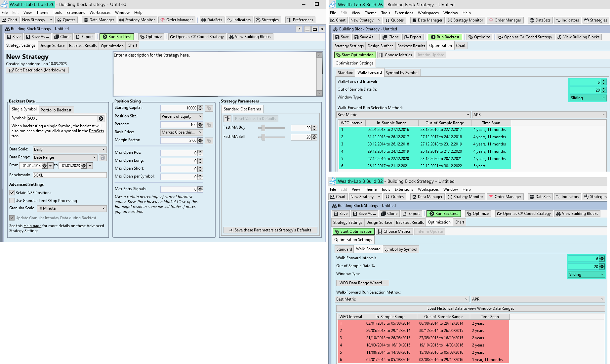Click the gear icon beside Starting Capital

pyautogui.click(x=209, y=108)
